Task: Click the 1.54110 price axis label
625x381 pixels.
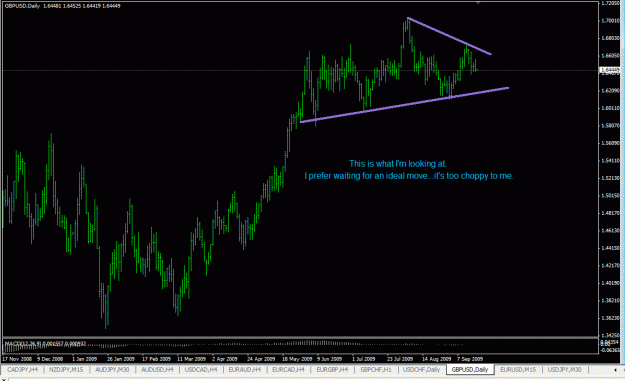Action: [610, 161]
